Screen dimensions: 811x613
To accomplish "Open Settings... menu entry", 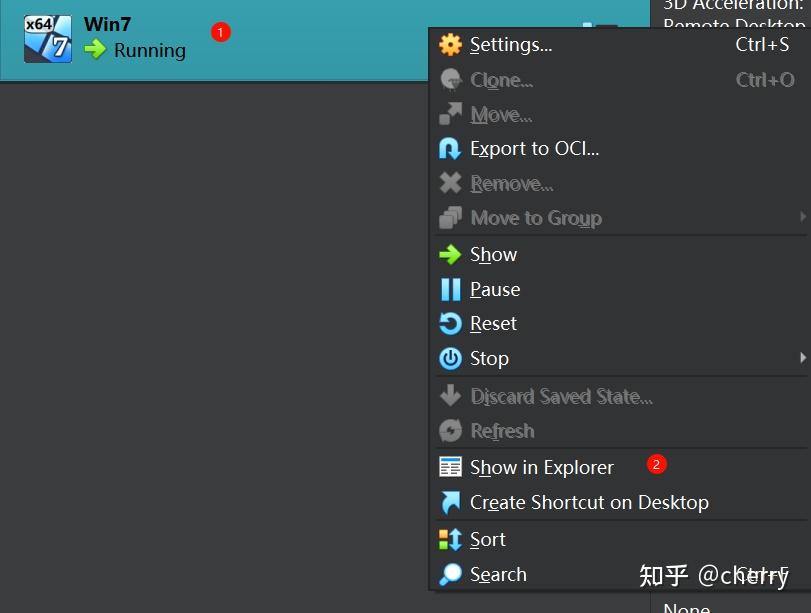I will click(x=620, y=45).
